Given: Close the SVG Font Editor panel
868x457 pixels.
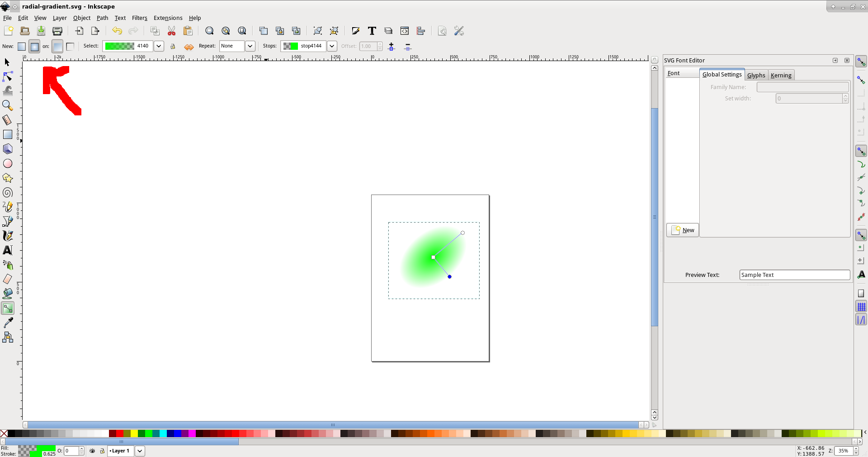Looking at the screenshot, I should pos(847,60).
